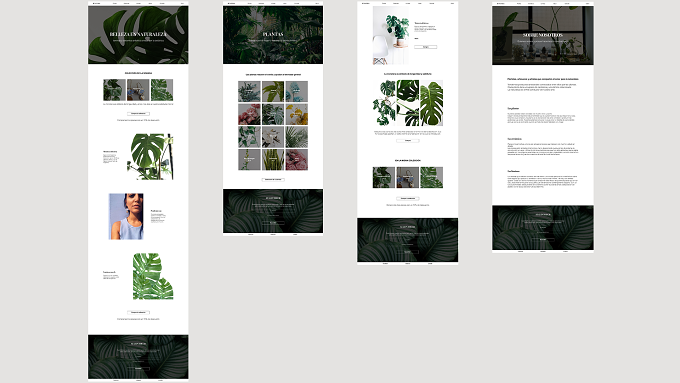Viewport: 680px width, 383px height.
Task: Click the light blue flowers tile in Plantas grid
Action: click(x=297, y=92)
